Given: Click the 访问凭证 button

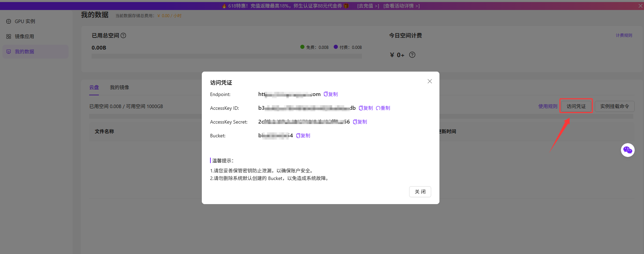Looking at the screenshot, I should pyautogui.click(x=576, y=106).
